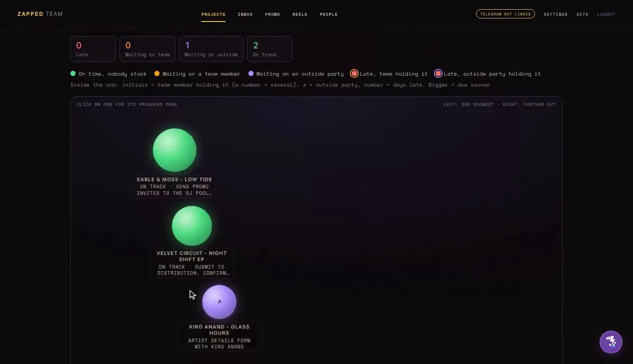The width and height of the screenshot is (633, 364).
Task: Click 'On track · Submit to distribution' status text
Action: (193, 270)
